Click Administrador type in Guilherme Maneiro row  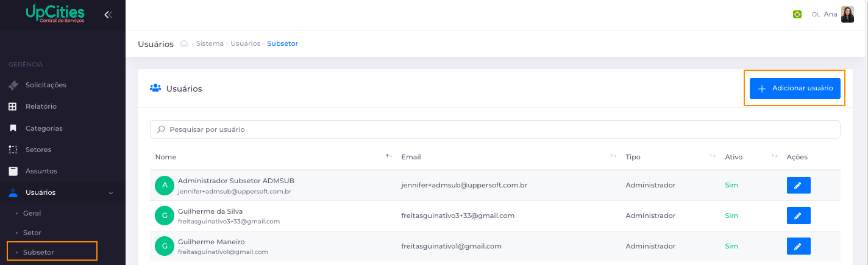[650, 246]
